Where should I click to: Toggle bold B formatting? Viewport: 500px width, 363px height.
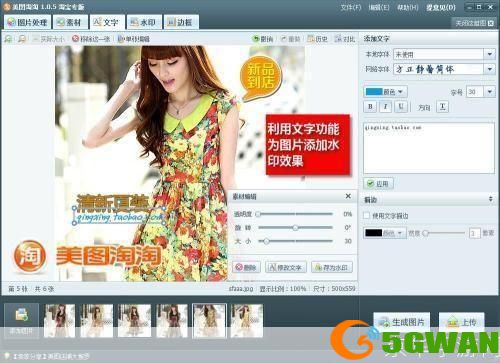click(x=370, y=107)
